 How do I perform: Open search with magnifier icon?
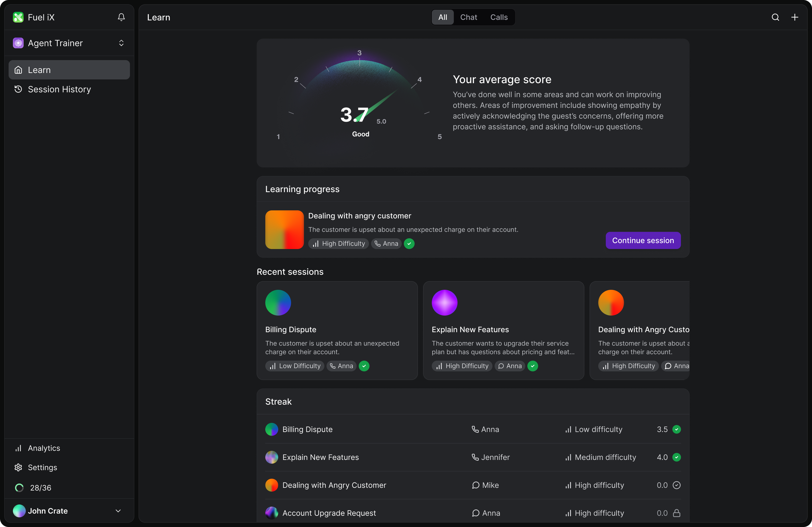pos(775,17)
